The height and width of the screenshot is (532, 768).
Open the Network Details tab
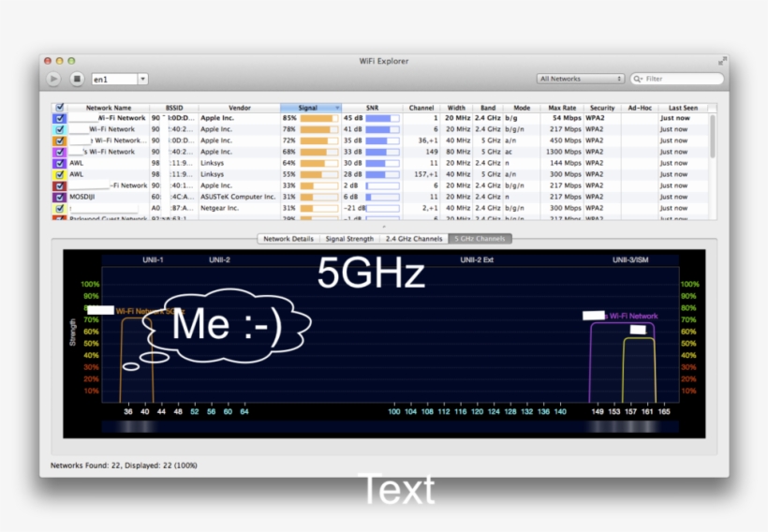click(x=288, y=239)
